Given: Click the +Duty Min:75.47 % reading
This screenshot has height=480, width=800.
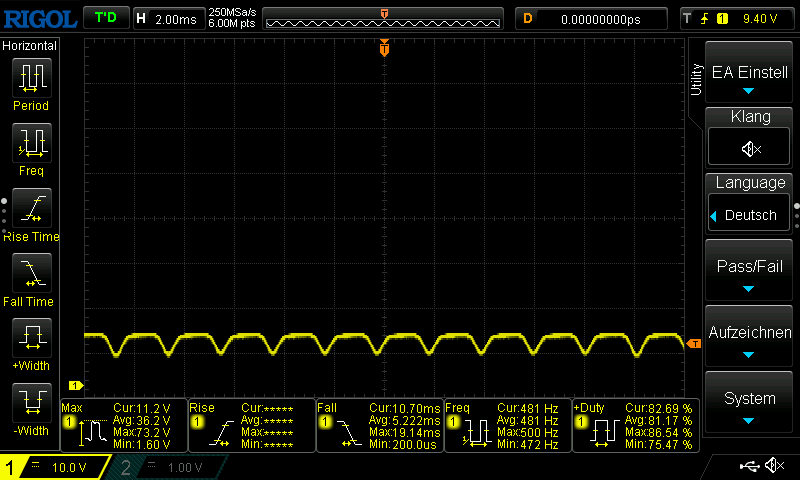Looking at the screenshot, I should pos(659,444).
